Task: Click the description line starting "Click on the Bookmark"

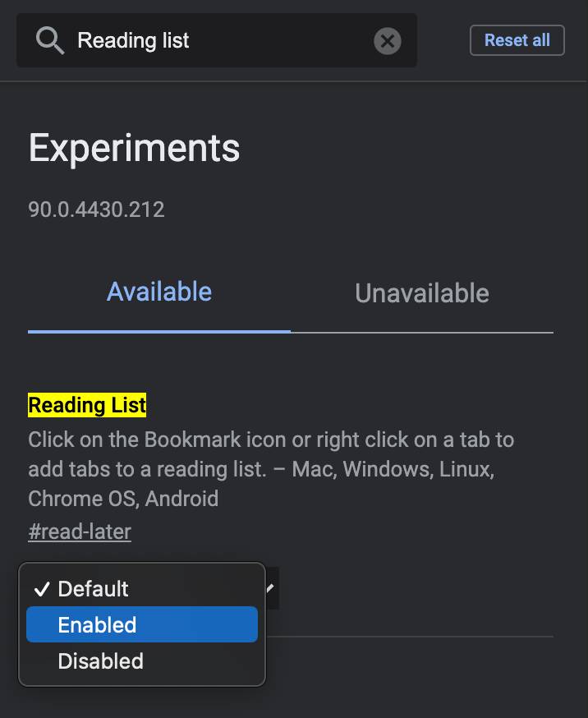Action: 271,440
